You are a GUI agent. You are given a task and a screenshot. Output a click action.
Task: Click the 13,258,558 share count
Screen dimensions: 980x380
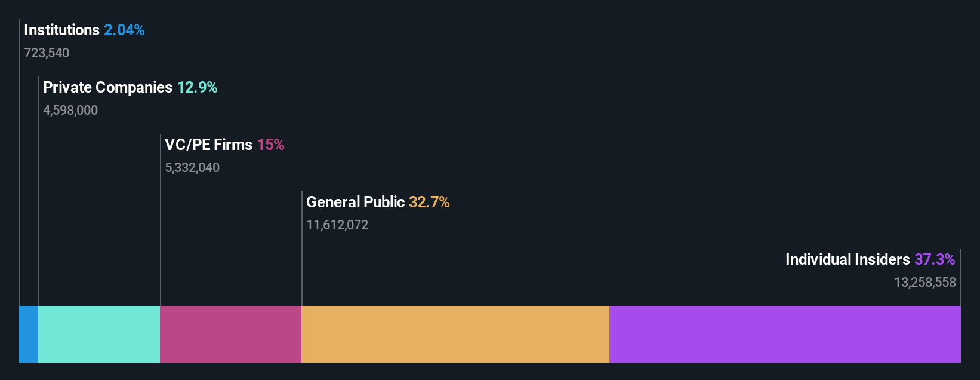[x=924, y=283]
